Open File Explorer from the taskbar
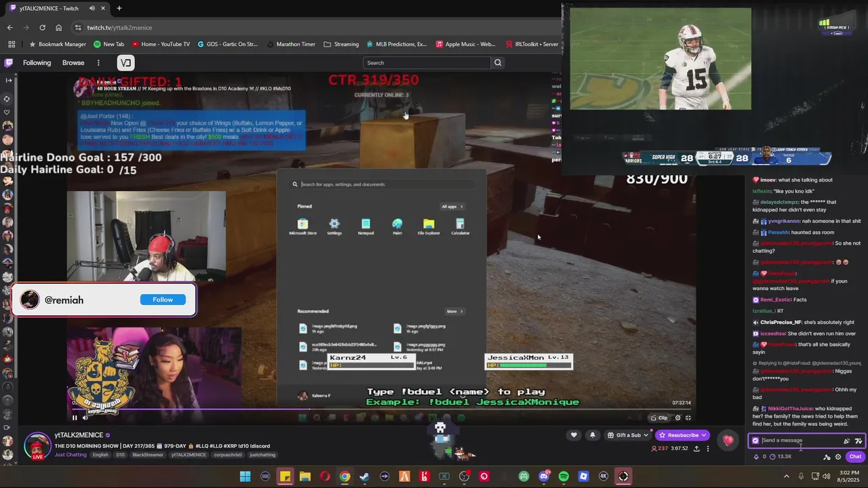868x488 pixels. click(x=305, y=476)
